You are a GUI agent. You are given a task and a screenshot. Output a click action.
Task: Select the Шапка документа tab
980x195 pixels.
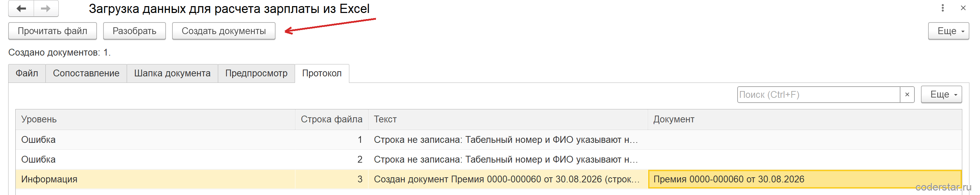[x=172, y=73]
